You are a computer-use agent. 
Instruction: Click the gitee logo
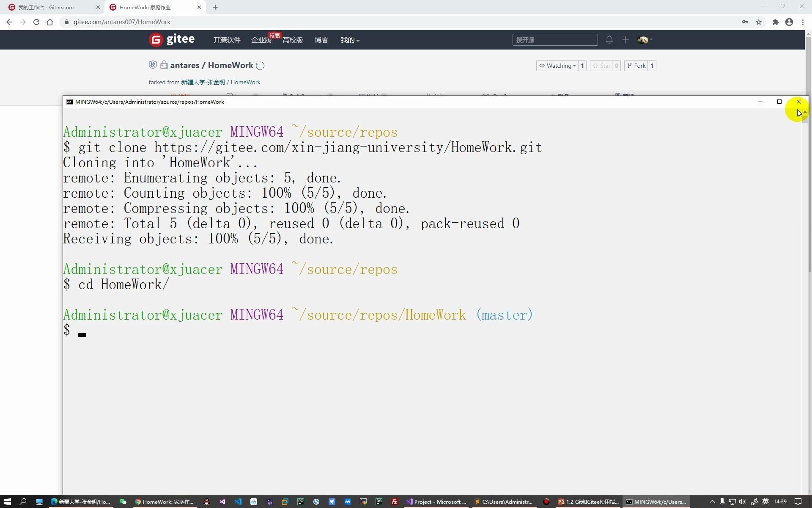coord(172,39)
